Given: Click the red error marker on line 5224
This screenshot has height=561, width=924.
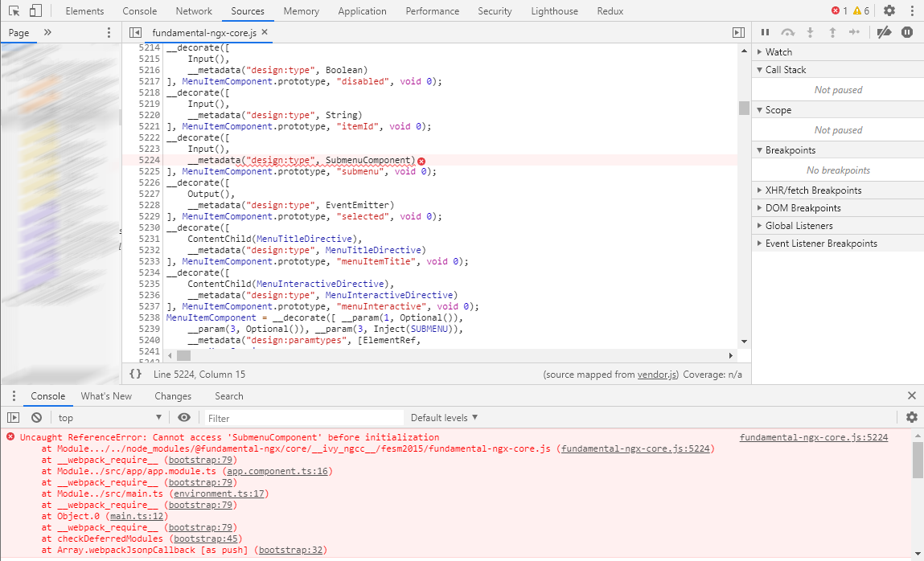Looking at the screenshot, I should (x=421, y=161).
